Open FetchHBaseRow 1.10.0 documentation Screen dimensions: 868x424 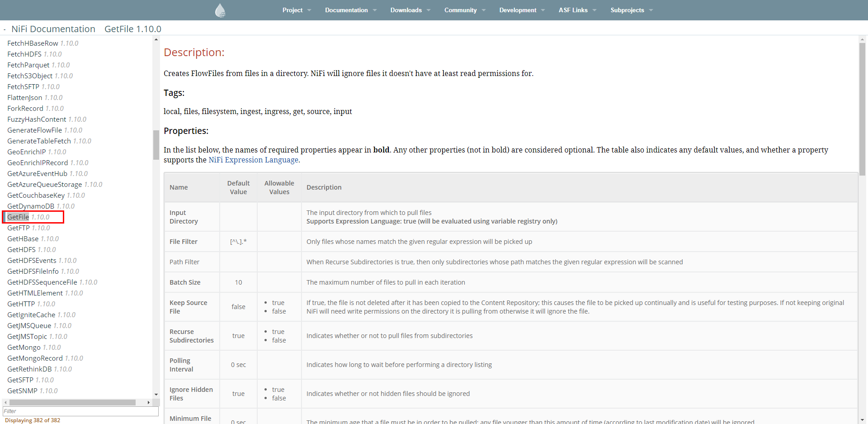[42, 43]
